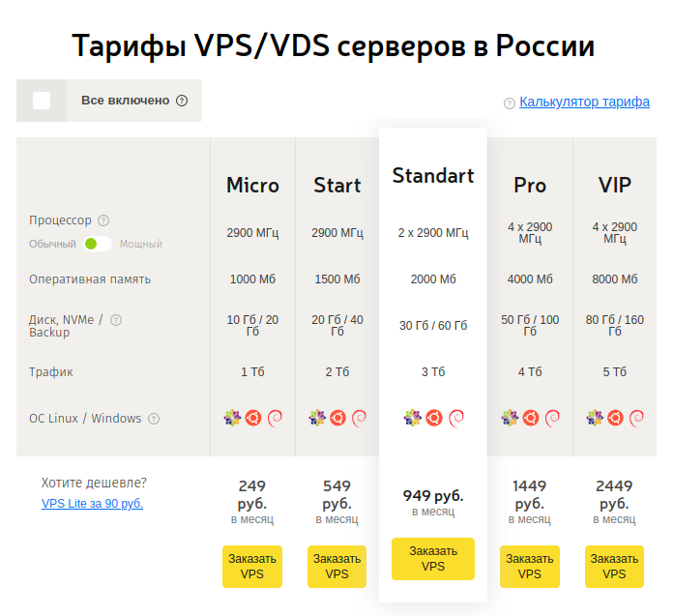Click help icon next to ОС Linux / Windows
Image resolution: width=673 pixels, height=616 pixels.
click(x=154, y=419)
